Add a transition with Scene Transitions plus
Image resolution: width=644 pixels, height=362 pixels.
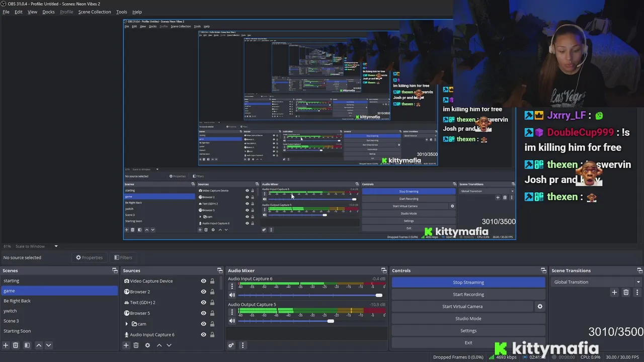(x=614, y=292)
